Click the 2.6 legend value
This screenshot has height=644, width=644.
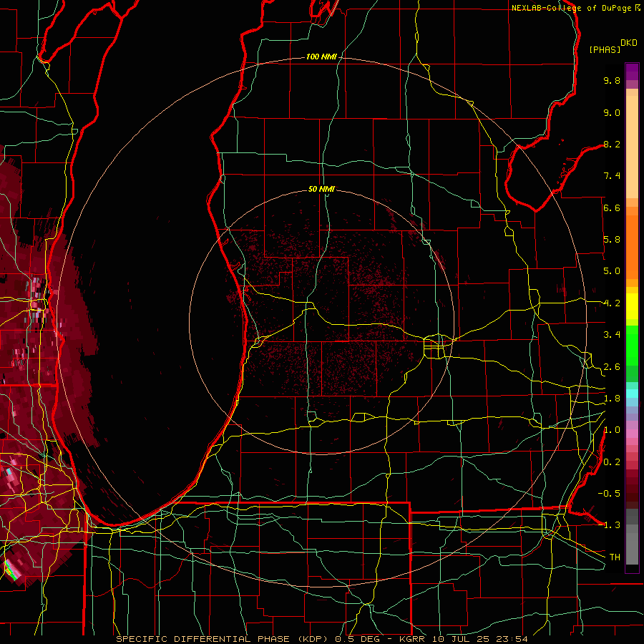click(x=612, y=367)
